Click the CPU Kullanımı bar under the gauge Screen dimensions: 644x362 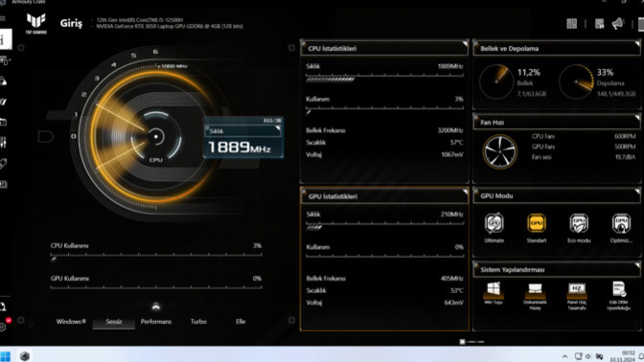pos(156,256)
